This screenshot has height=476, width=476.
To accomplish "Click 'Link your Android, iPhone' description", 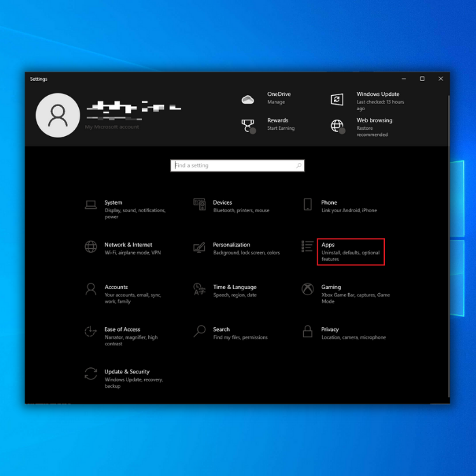I will pos(349,210).
